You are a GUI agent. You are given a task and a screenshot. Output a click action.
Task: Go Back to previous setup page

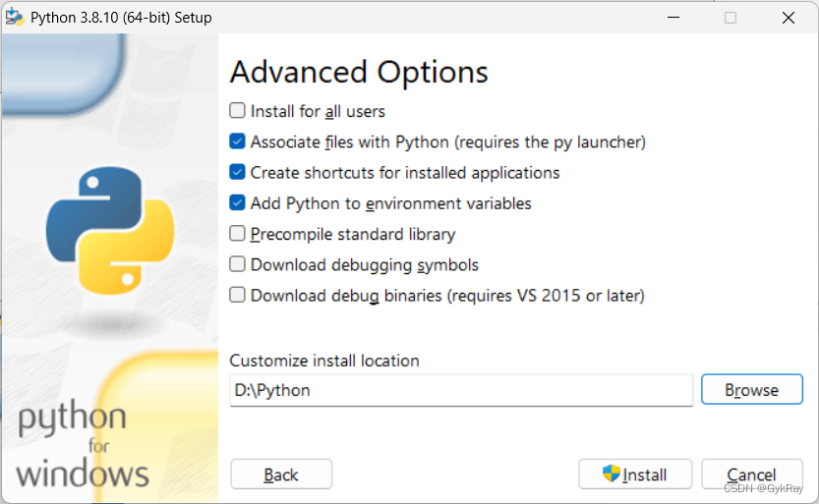[281, 475]
